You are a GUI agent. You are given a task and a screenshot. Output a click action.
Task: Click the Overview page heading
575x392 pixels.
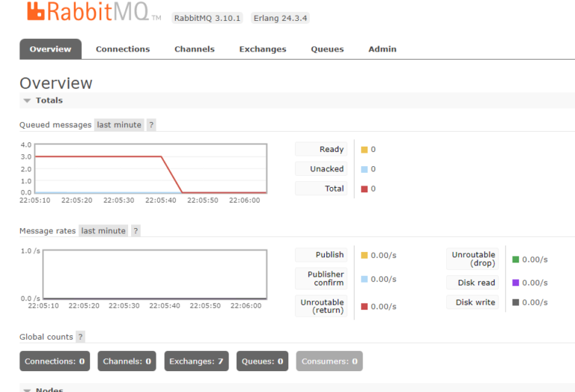pyautogui.click(x=55, y=83)
